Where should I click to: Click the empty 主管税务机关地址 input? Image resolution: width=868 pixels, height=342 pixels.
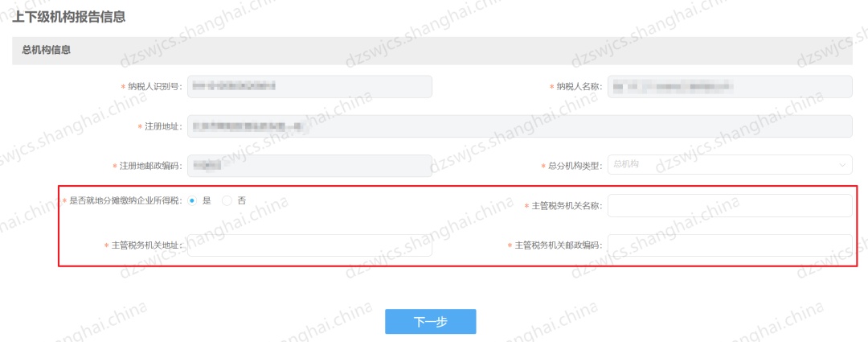tap(309, 245)
